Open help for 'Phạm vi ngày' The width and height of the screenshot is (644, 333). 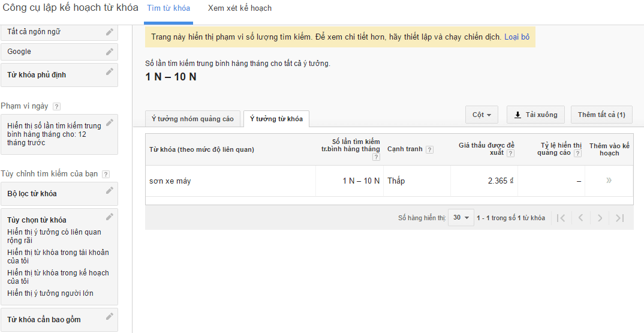57,106
